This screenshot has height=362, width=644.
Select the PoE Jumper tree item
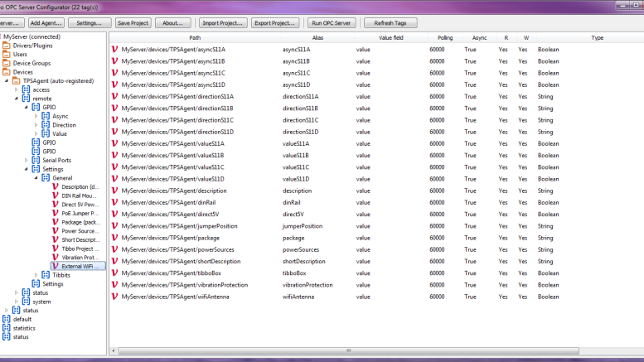coord(80,213)
